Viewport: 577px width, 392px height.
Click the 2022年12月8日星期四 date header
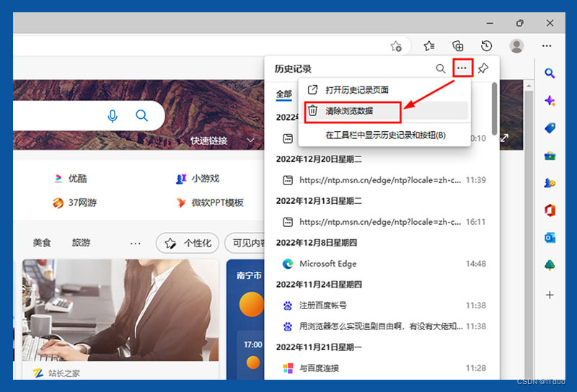[x=317, y=243]
